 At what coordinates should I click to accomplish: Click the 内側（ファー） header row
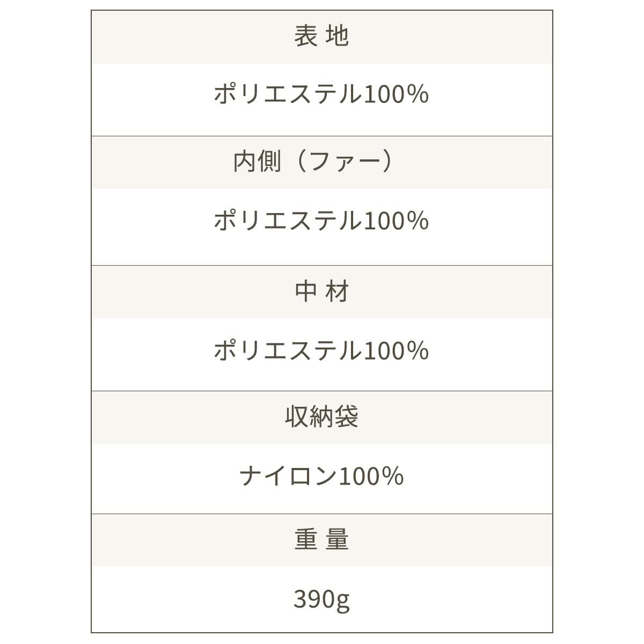click(x=321, y=162)
